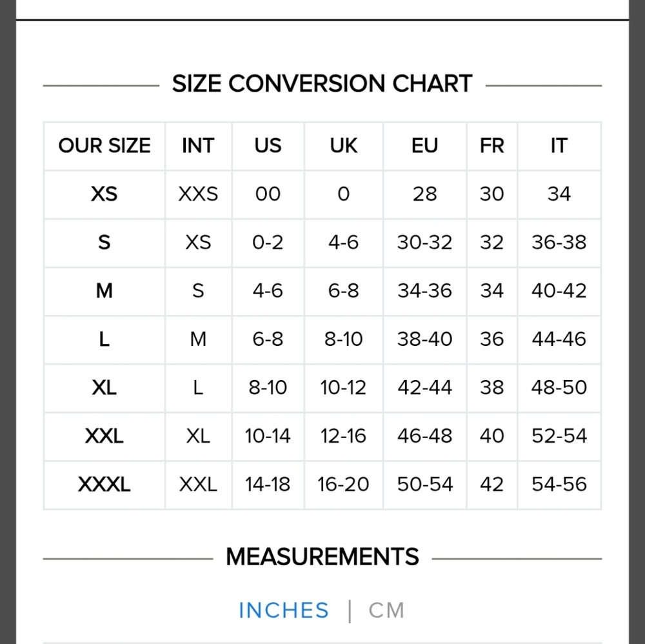Click IT value 54-56 cell

(x=559, y=485)
